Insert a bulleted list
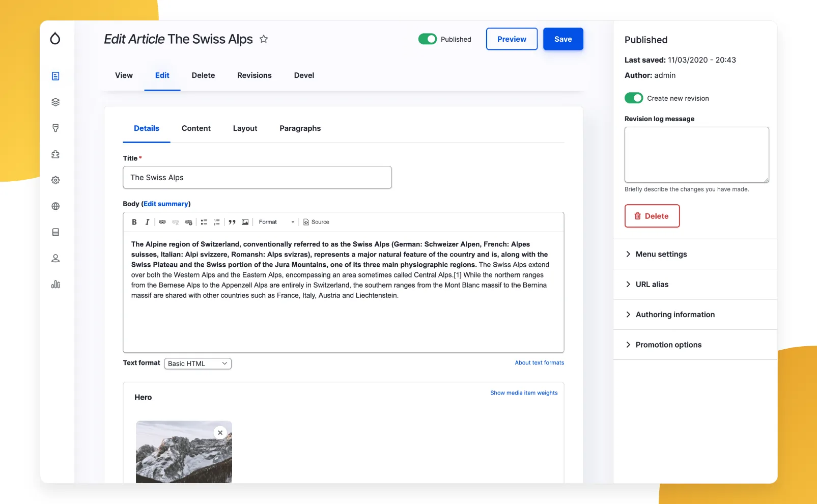The image size is (817, 504). pos(204,222)
